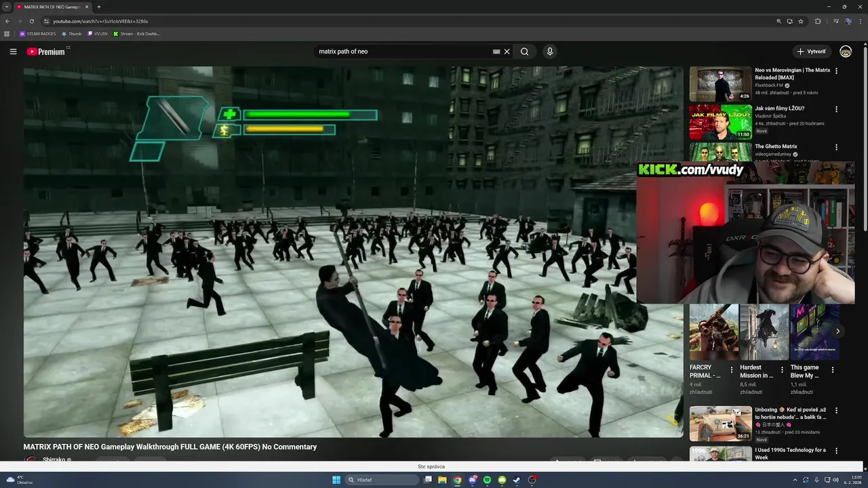Open Unboxing video thumbnail
This screenshot has height=488, width=868.
click(x=720, y=424)
